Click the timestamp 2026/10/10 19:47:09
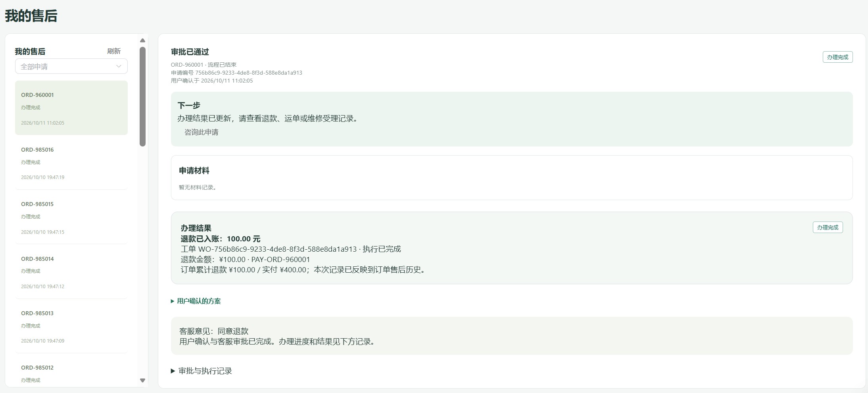Image resolution: width=868 pixels, height=393 pixels. point(43,341)
